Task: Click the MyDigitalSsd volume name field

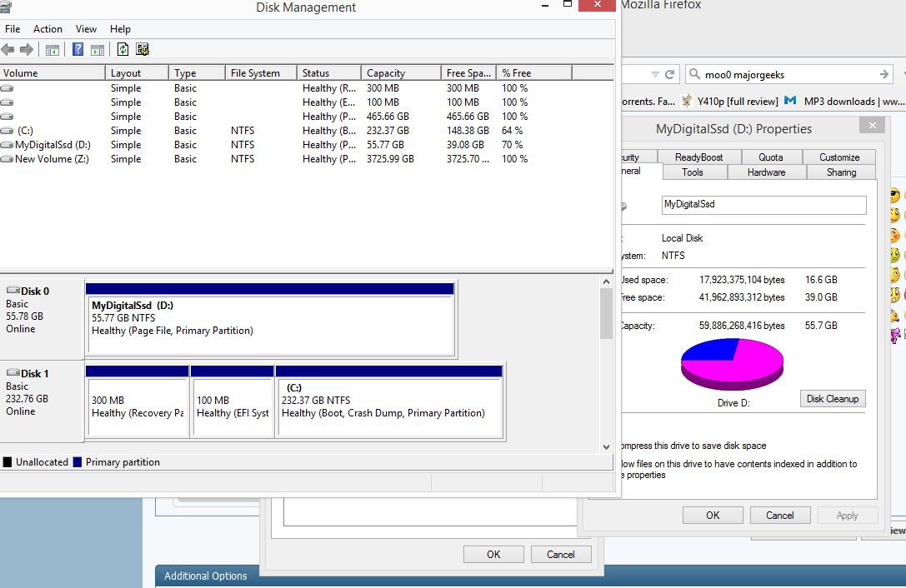Action: tap(763, 205)
